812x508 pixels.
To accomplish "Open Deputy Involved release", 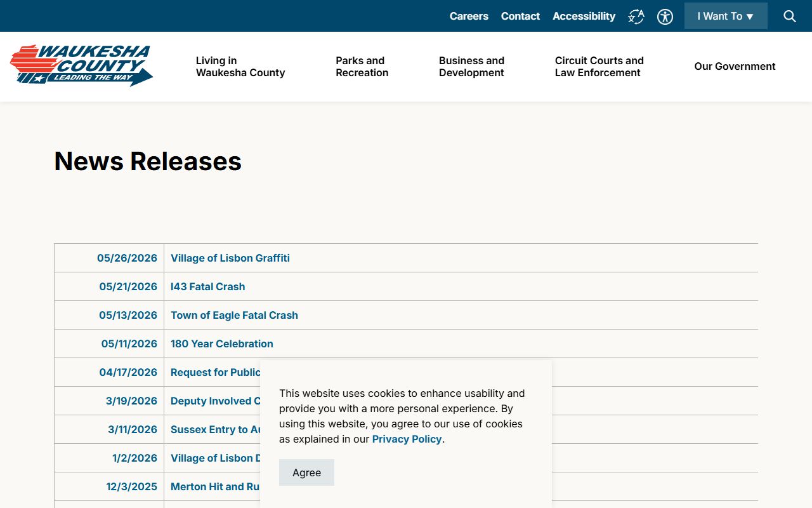I will click(216, 401).
